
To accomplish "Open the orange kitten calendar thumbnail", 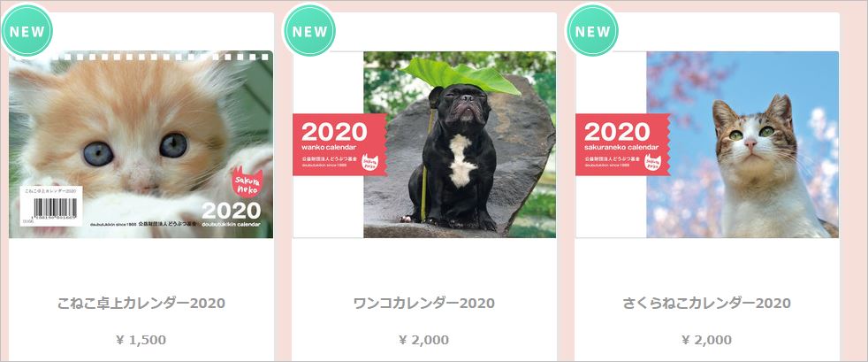I will point(141,144).
